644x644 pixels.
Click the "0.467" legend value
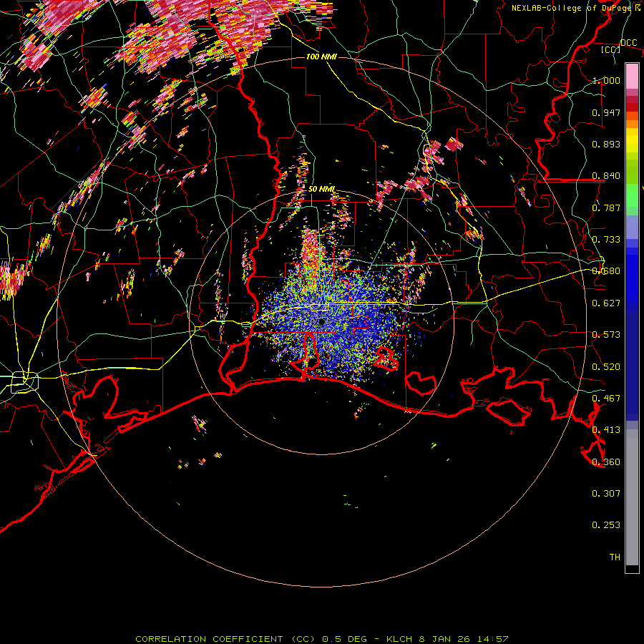pyautogui.click(x=606, y=399)
